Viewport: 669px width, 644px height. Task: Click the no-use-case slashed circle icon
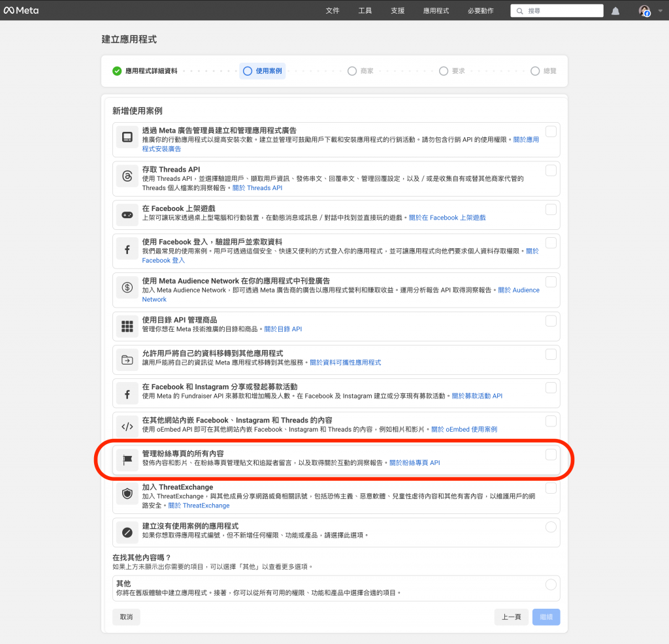point(127,532)
